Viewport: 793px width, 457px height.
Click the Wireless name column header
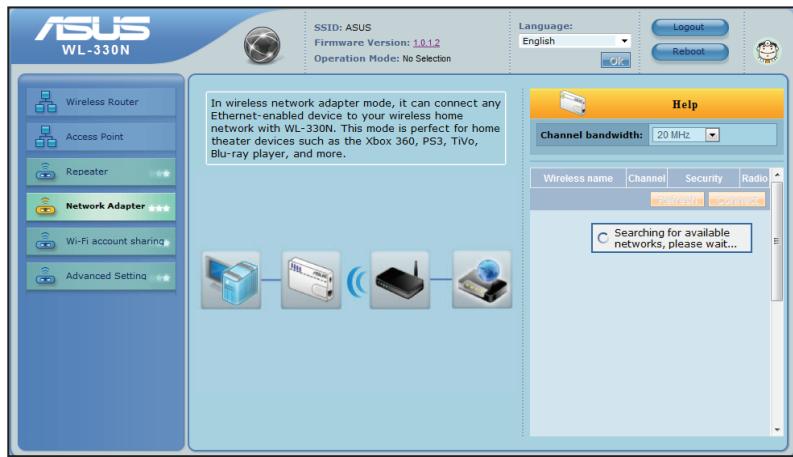click(x=578, y=178)
